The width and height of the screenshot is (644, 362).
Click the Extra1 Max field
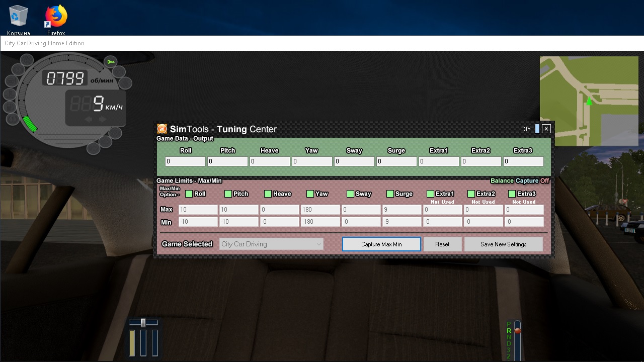[443, 210]
